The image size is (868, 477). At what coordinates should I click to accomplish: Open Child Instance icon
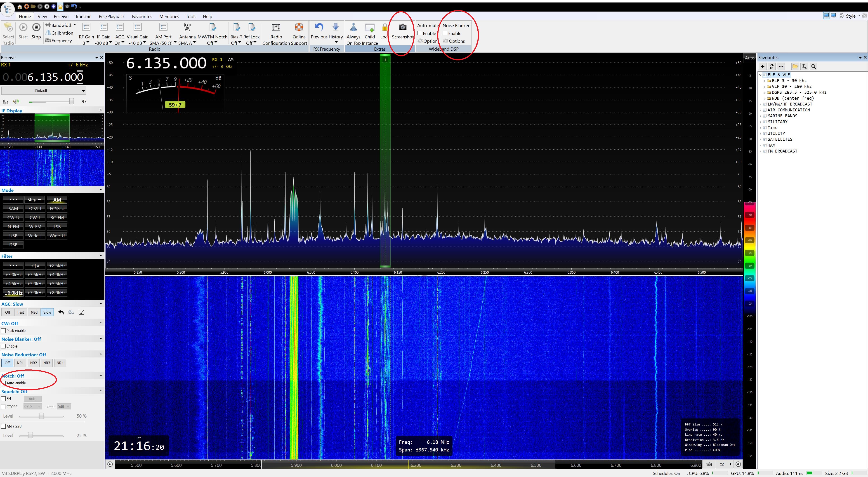point(370,27)
